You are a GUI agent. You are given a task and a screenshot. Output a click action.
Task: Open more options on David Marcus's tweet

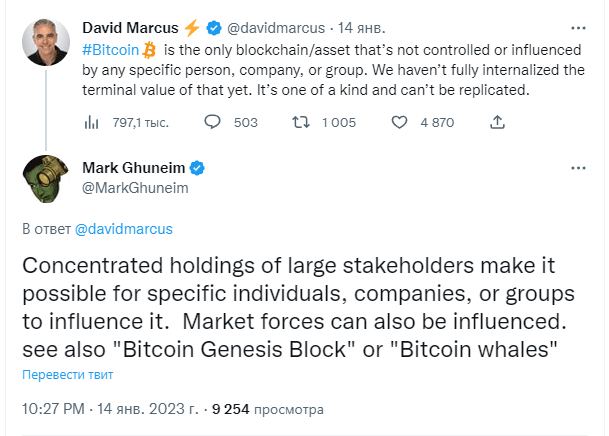pos(578,28)
